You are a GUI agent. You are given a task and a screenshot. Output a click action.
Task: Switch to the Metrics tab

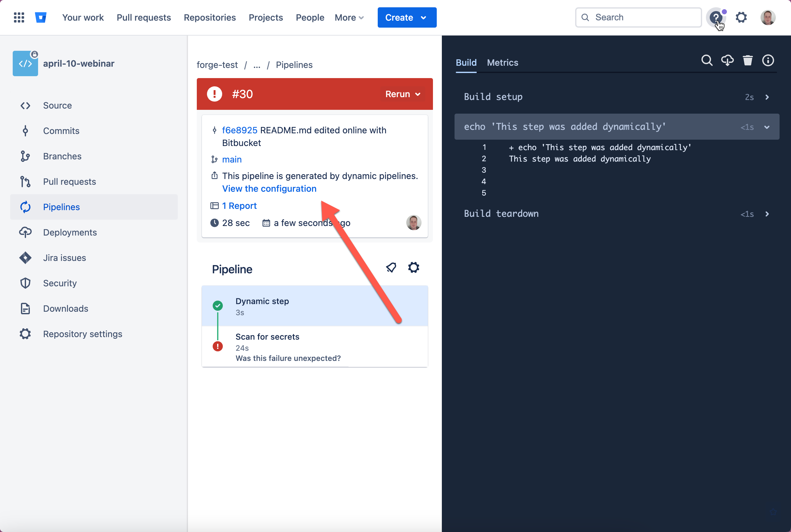(x=502, y=63)
